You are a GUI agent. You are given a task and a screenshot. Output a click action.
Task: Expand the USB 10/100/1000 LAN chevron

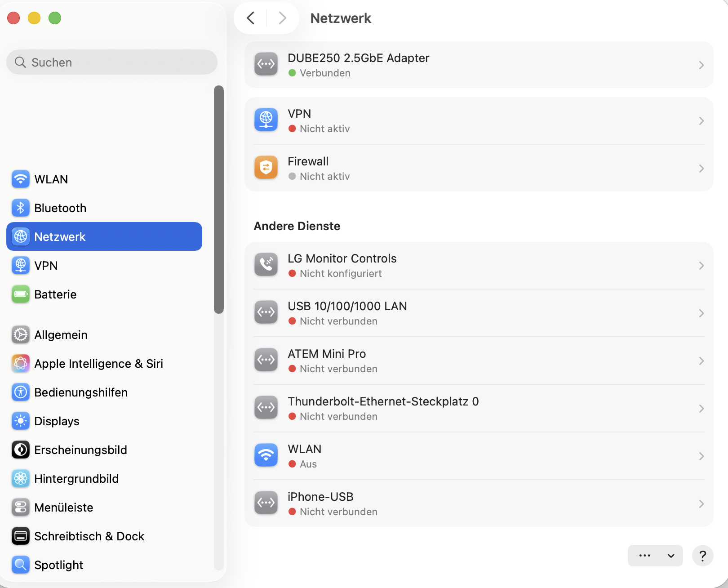point(701,313)
